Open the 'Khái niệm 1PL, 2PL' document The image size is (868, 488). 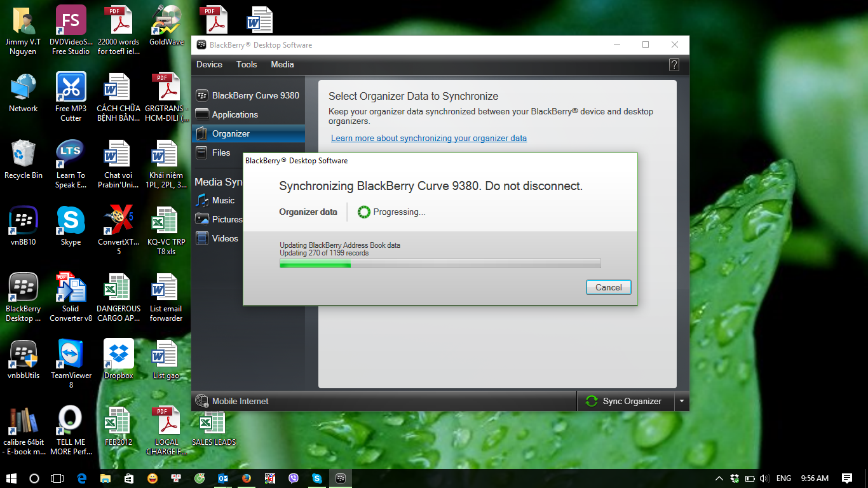(x=166, y=163)
